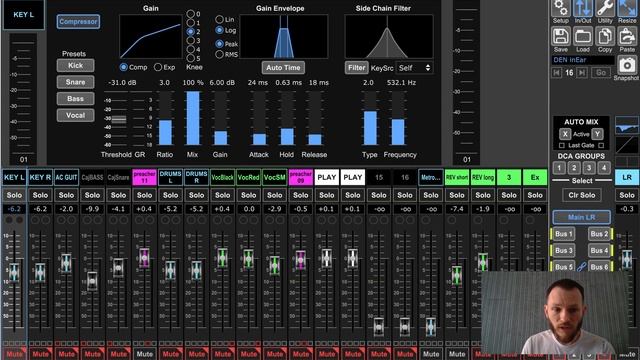Apply the Vocal preset
Viewport: 640px width, 360px height.
(76, 116)
